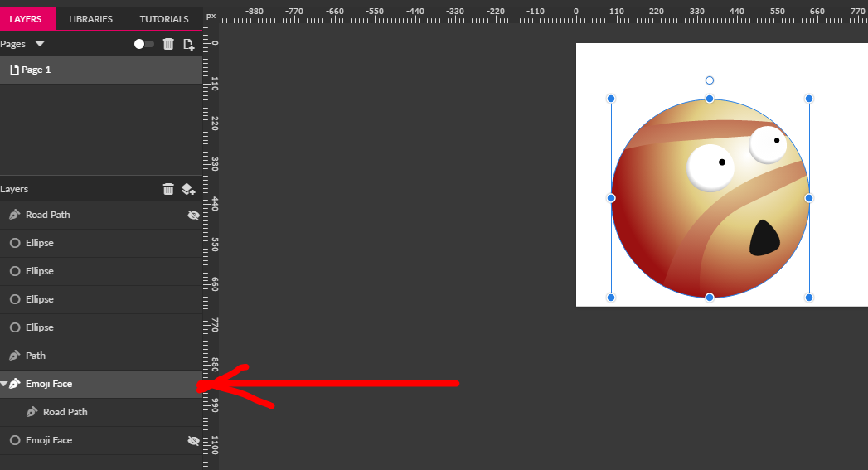Viewport: 868px width, 470px height.
Task: Select the fourth Ellipse layer
Action: tap(101, 327)
